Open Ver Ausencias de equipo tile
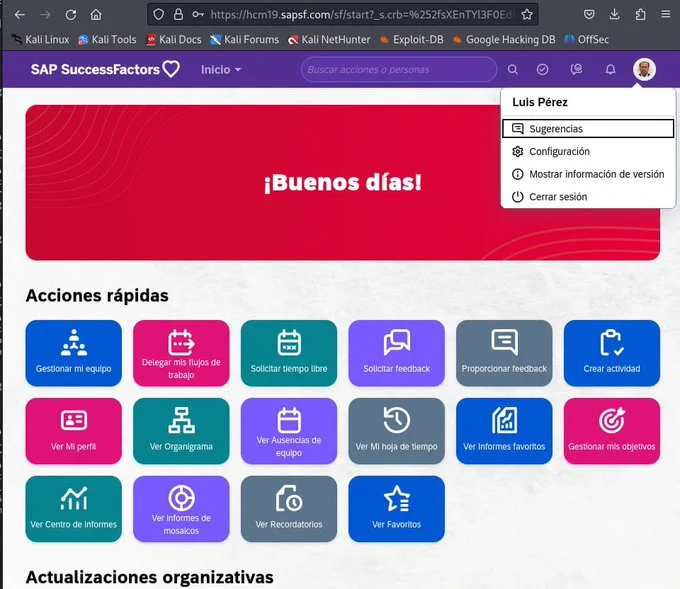 [x=289, y=431]
